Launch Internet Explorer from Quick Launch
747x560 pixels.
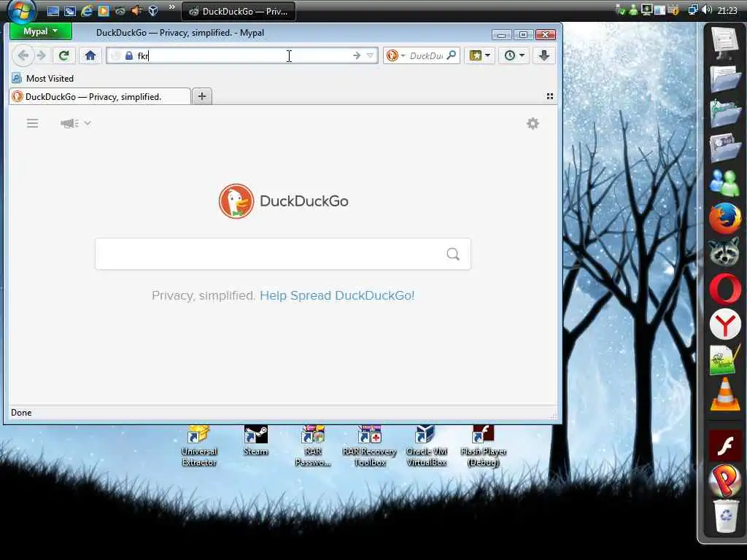tap(87, 11)
